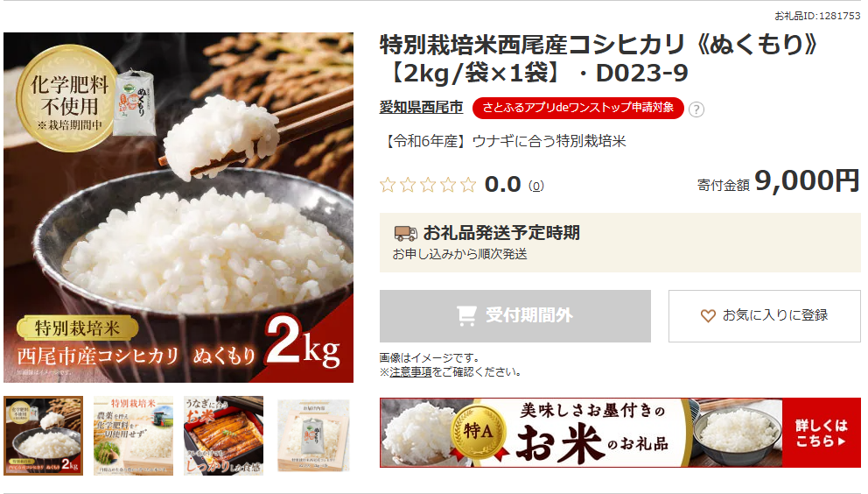This screenshot has height=494, width=868.
Task: Click the お気に入りに登録 button
Action: pyautogui.click(x=764, y=316)
